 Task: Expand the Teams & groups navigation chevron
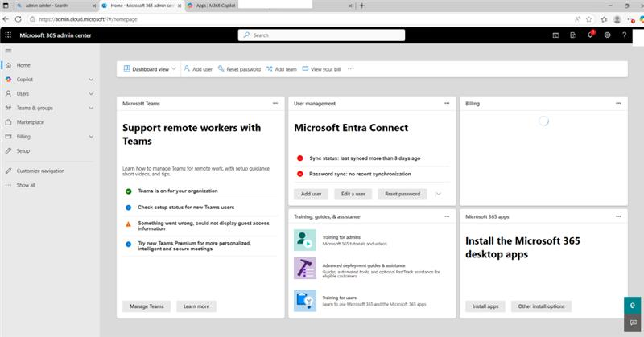click(x=91, y=109)
